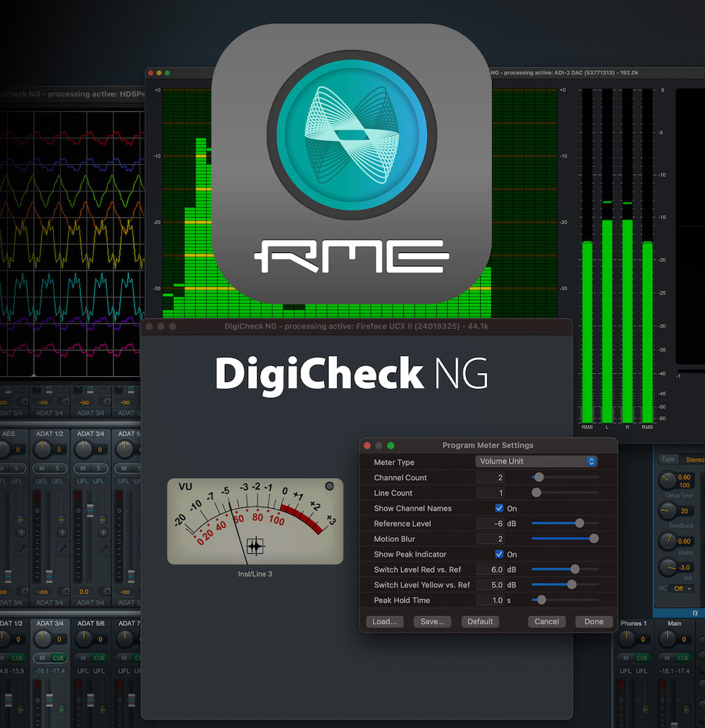This screenshot has height=728, width=705.
Task: Open the Stereo type selector in the FX panel
Action: point(696,459)
